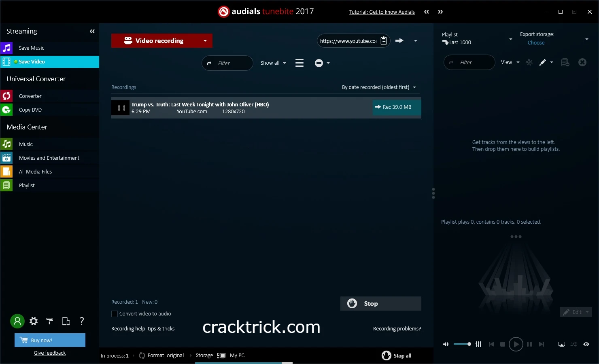Image resolution: width=599 pixels, height=364 pixels.
Task: Click the list view menu icon
Action: coord(299,63)
